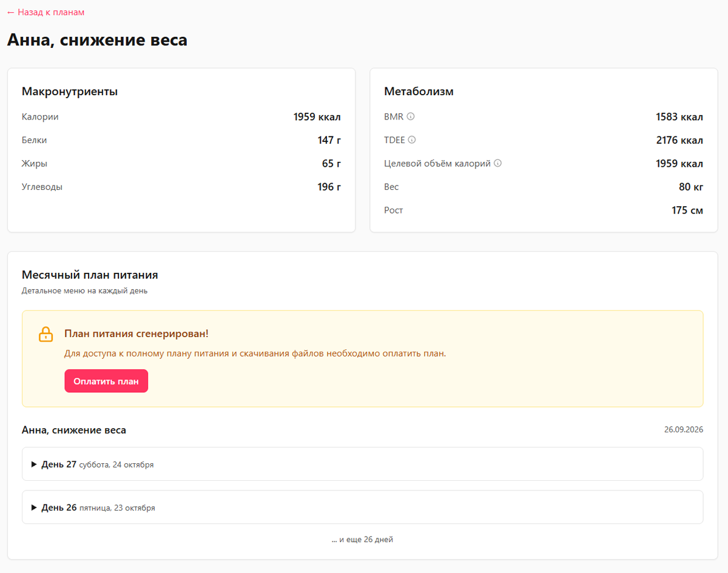The width and height of the screenshot is (728, 573).
Task: Click the Анна, снижение веса page heading
Action: [97, 40]
